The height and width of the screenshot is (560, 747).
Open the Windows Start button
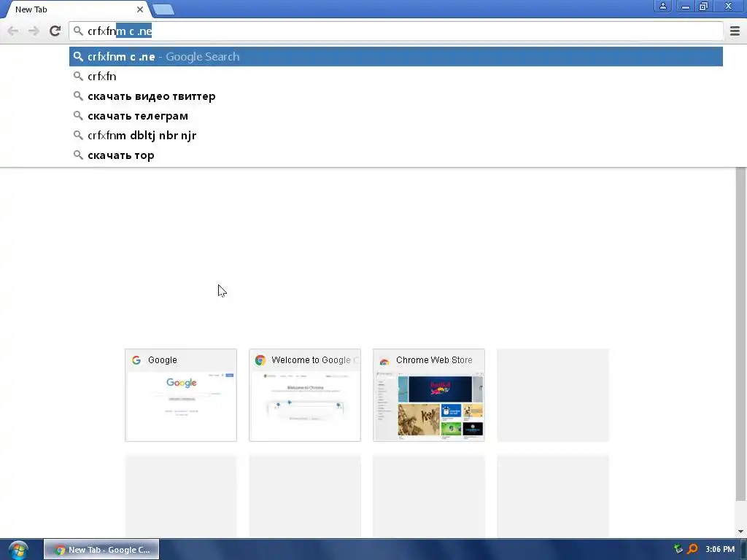pyautogui.click(x=18, y=550)
